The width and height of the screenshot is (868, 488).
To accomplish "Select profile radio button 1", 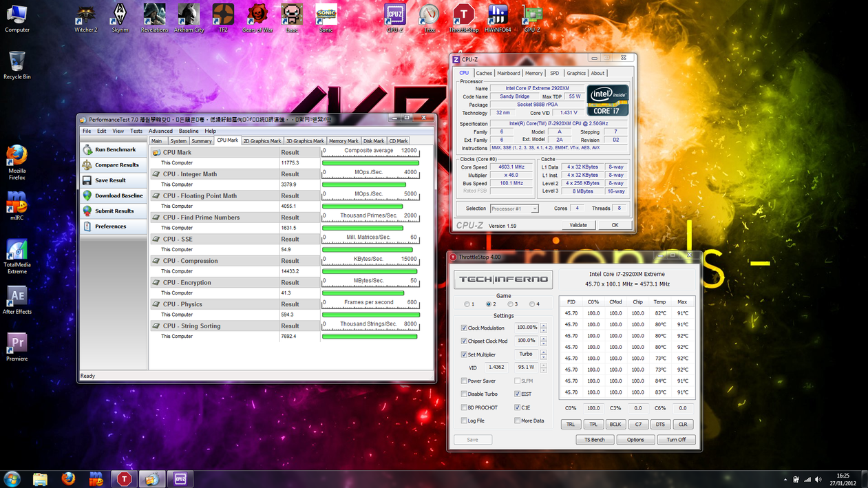I will click(x=467, y=304).
